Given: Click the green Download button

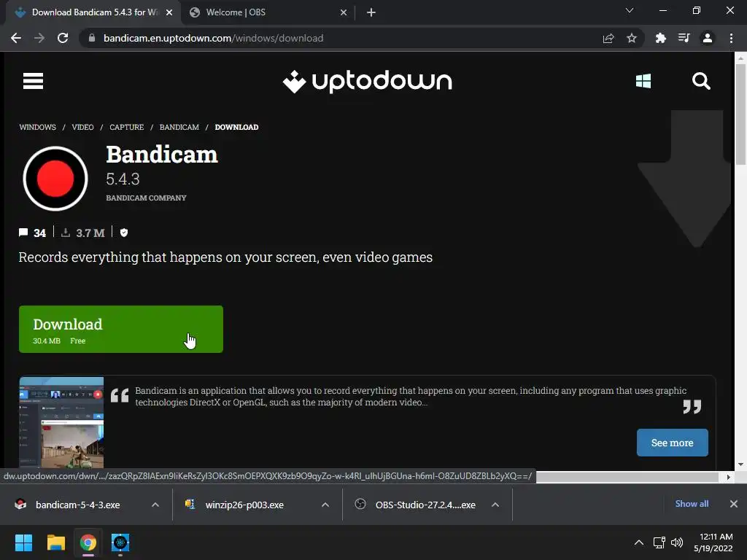Looking at the screenshot, I should click(x=121, y=329).
